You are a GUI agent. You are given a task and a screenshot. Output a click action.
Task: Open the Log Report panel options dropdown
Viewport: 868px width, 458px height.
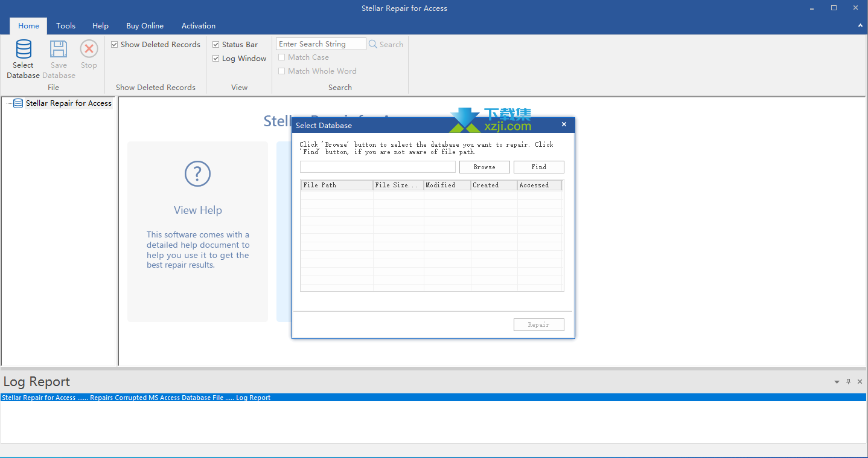point(837,382)
